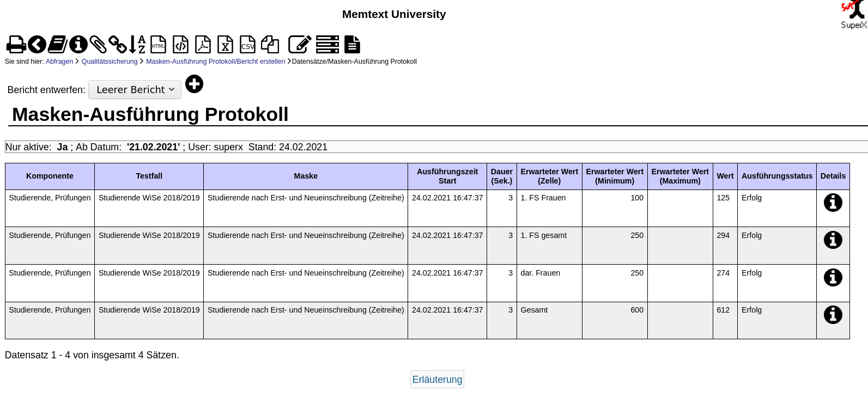Export the report as a CSV file
The width and height of the screenshot is (868, 397).
(x=247, y=45)
